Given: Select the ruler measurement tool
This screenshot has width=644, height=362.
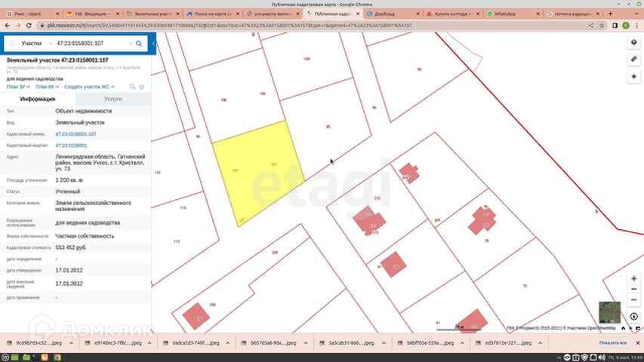Looking at the screenshot, I should tap(633, 60).
